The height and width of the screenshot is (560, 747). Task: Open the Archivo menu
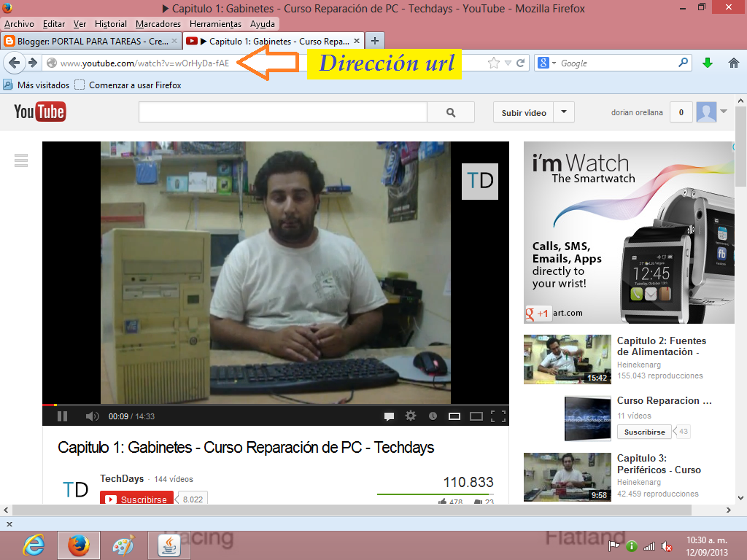(x=19, y=24)
